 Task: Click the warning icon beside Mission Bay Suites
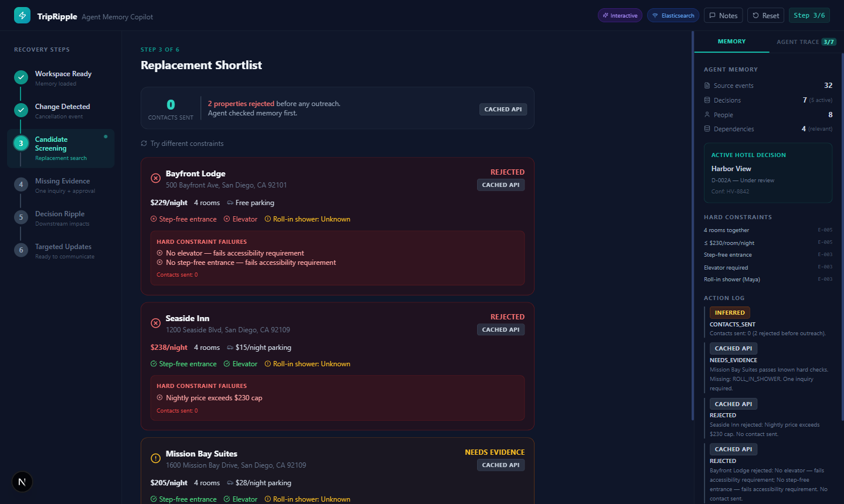[x=156, y=458]
